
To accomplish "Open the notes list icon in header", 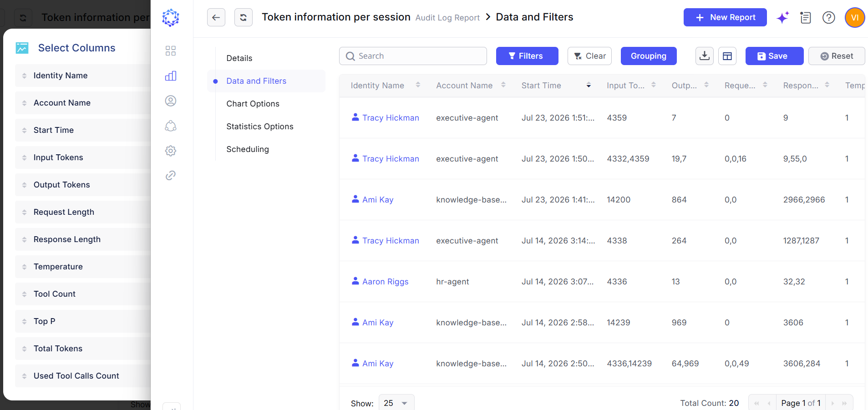I will tap(806, 17).
